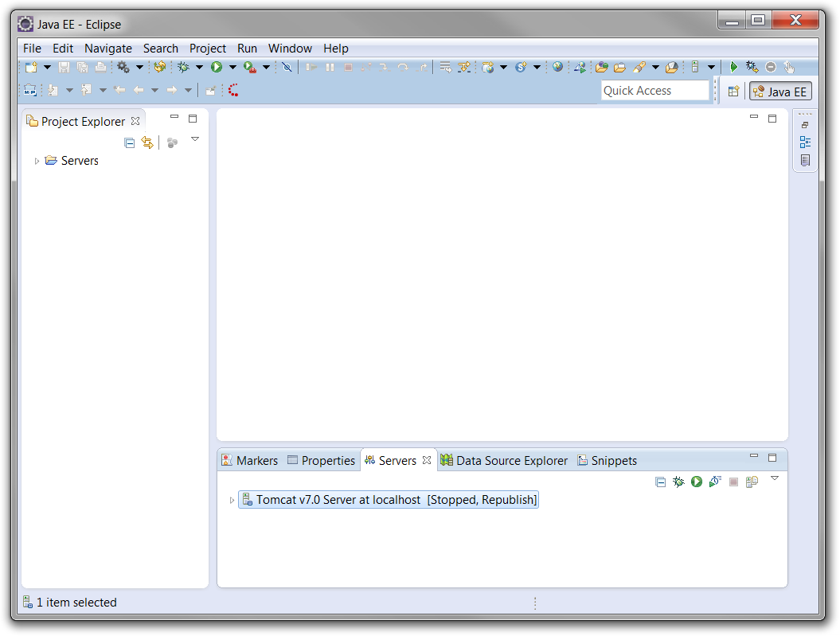Viewport: 840px width, 636px height.
Task: Switch to the Markers tab
Action: pyautogui.click(x=250, y=461)
